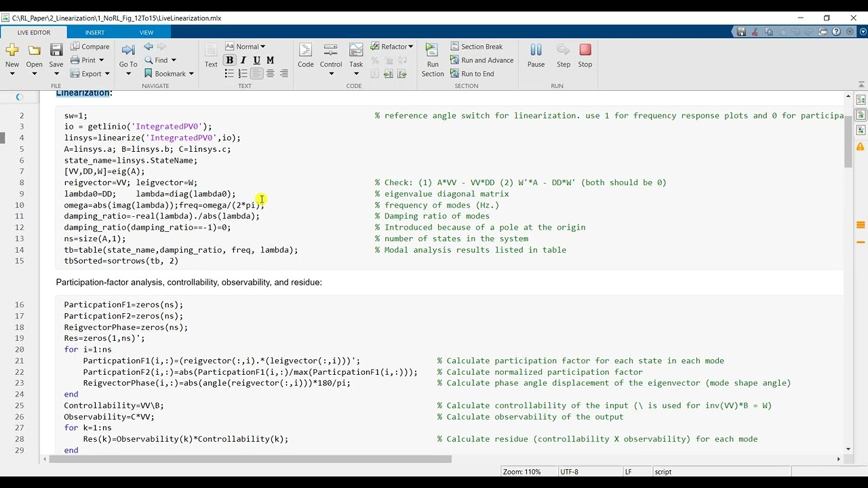Viewport: 868px width, 488px height.
Task: Insert a Text block
Action: pyautogui.click(x=211, y=56)
